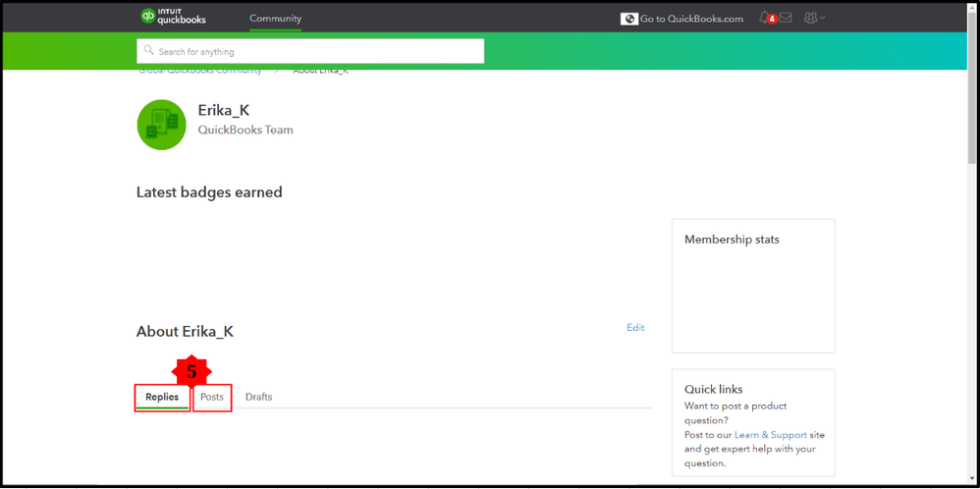Follow the Go to QuickBooks.com link
This screenshot has height=489, width=980.
(x=691, y=19)
